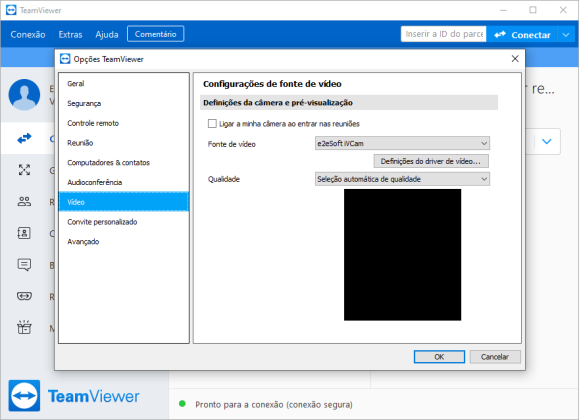Open the chat bubble sidebar icon
This screenshot has height=420, width=579.
[x=24, y=265]
